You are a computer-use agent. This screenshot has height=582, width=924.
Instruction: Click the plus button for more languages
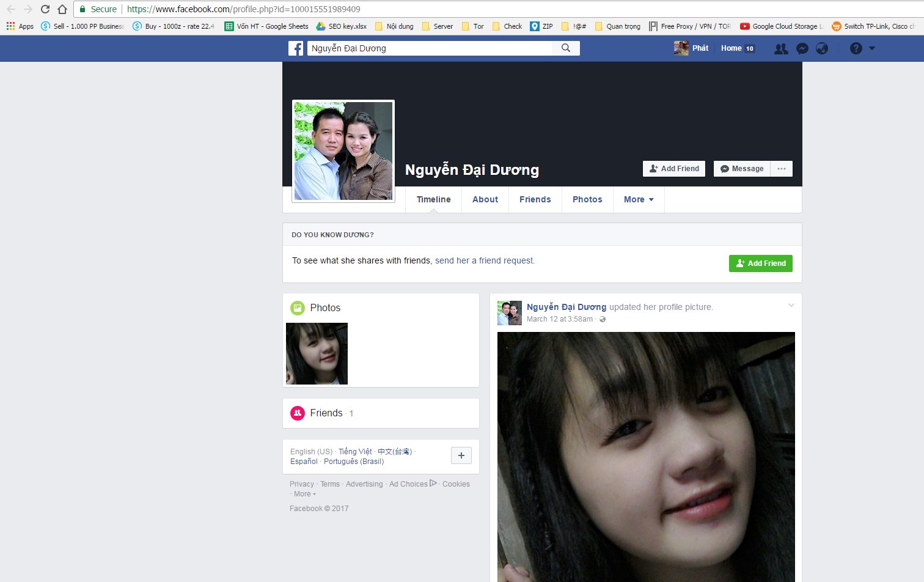[x=461, y=455]
